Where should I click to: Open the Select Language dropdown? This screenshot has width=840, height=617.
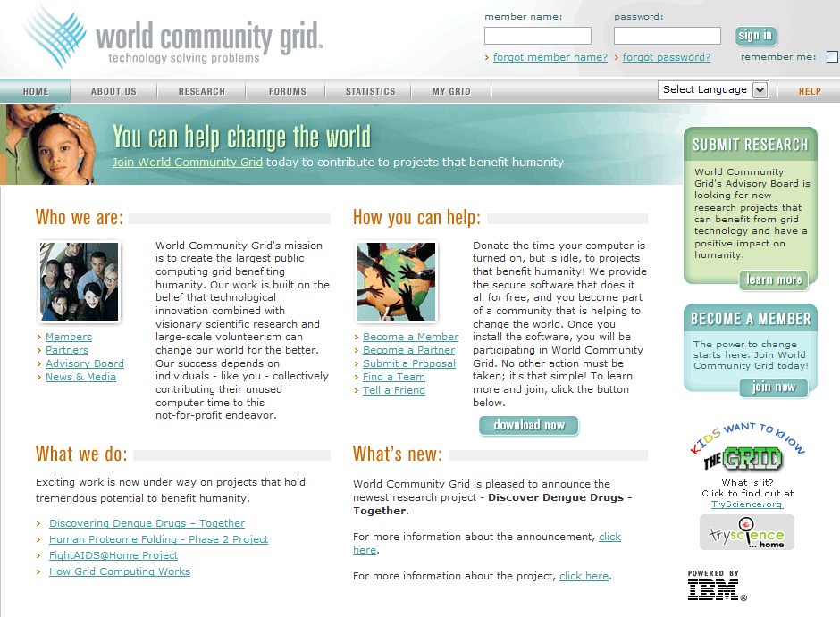click(714, 89)
